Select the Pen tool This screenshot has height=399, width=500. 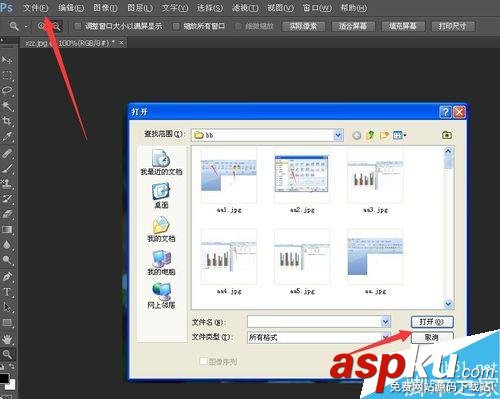click(7, 277)
